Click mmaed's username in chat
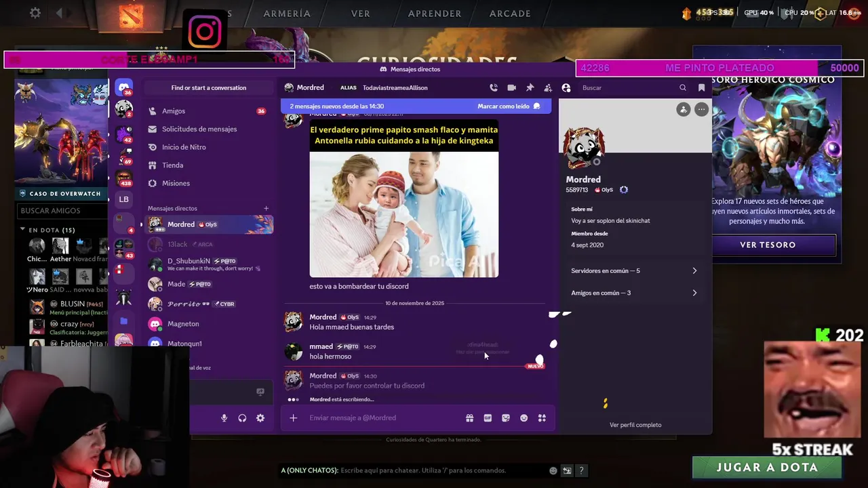Viewport: 868px width, 488px height. (x=321, y=346)
